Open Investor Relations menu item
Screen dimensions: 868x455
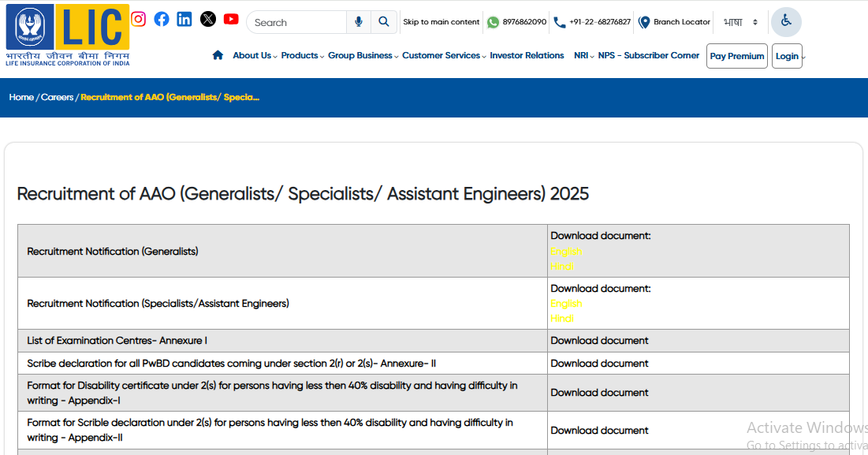tap(527, 55)
